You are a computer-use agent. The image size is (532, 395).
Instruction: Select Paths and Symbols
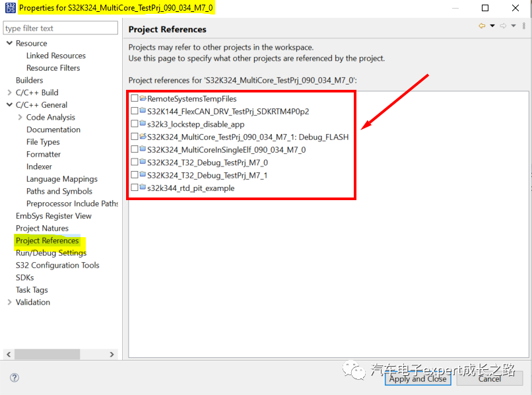pos(59,191)
